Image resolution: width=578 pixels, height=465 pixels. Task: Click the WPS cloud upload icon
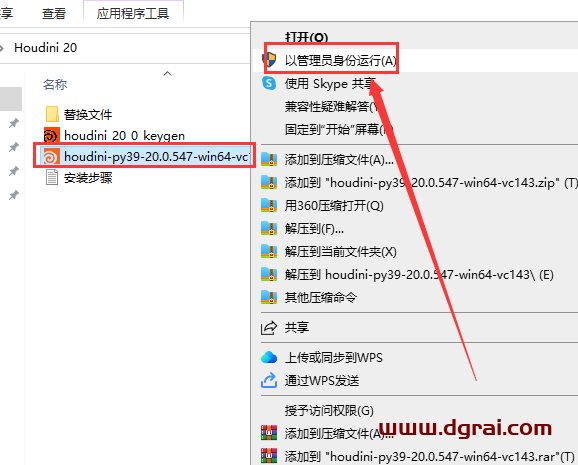(269, 357)
